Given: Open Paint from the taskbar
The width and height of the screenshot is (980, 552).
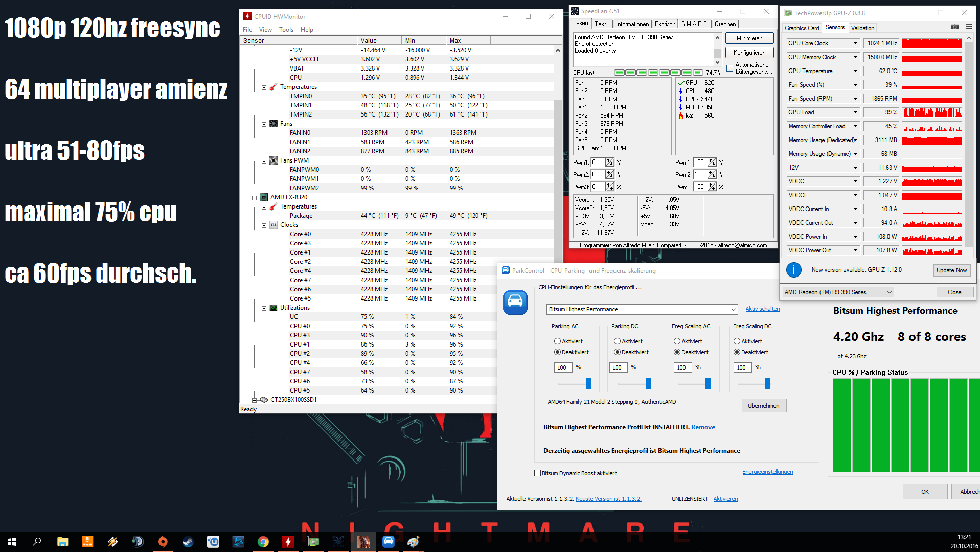Looking at the screenshot, I should point(413,542).
